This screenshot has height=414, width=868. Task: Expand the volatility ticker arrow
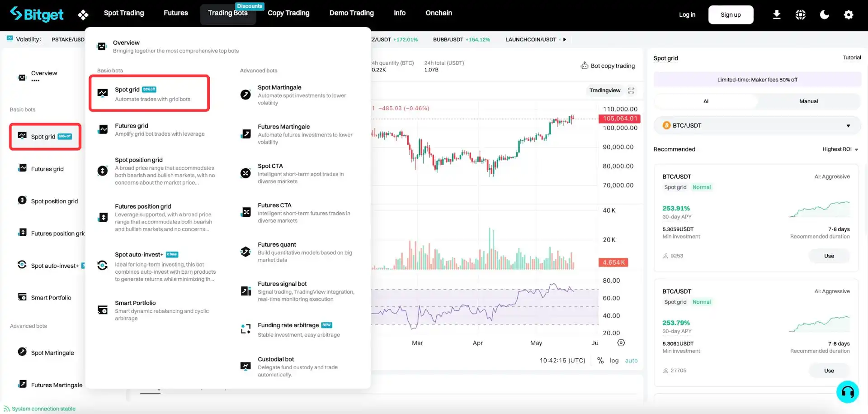point(565,40)
